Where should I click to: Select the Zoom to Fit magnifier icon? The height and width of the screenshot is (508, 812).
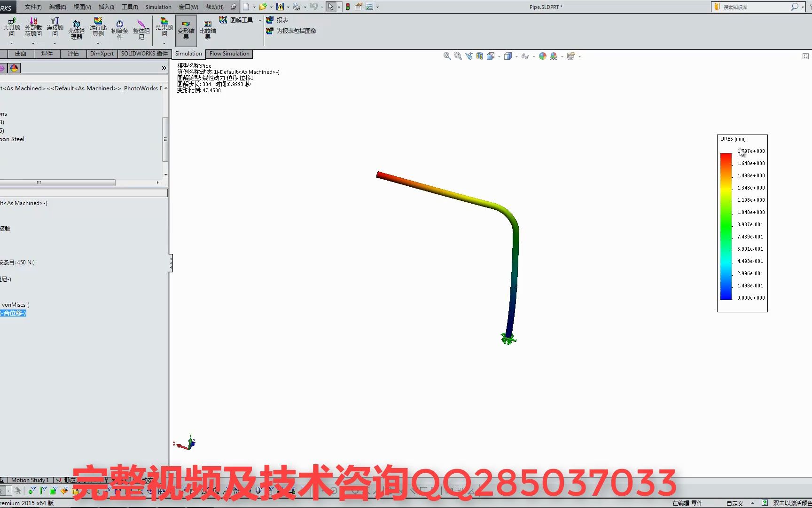click(446, 56)
